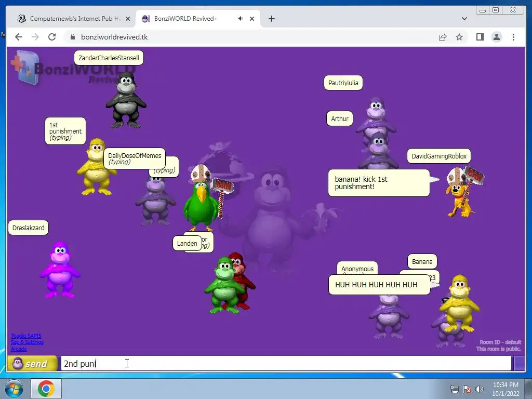The width and height of the screenshot is (532, 399).
Task: Click the Toggle SAPI5 link
Action: pyautogui.click(x=26, y=336)
